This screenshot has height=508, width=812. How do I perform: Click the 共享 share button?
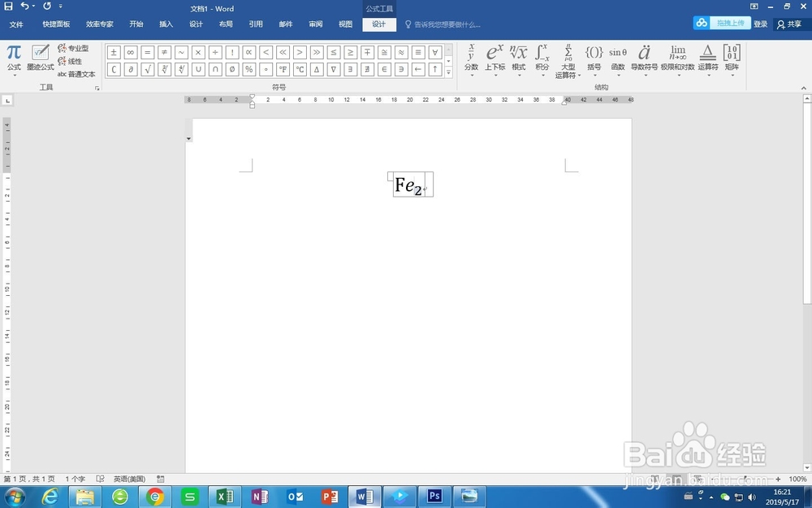[x=789, y=24]
